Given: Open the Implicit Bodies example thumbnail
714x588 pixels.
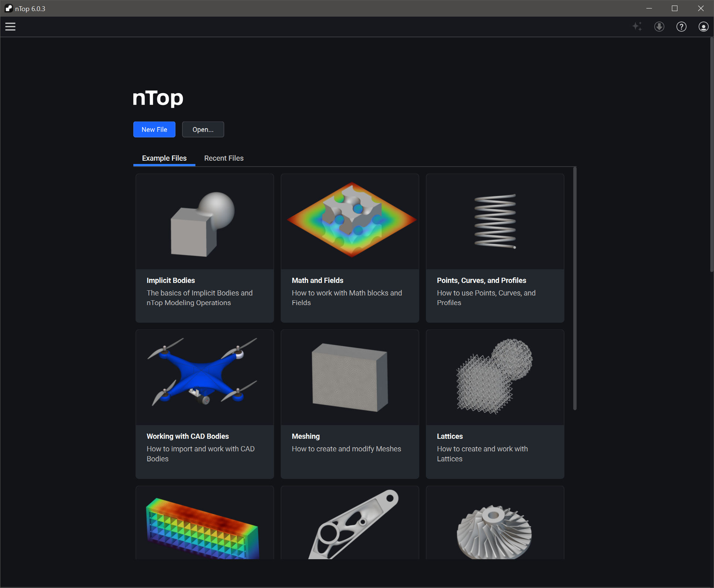Looking at the screenshot, I should [205, 222].
